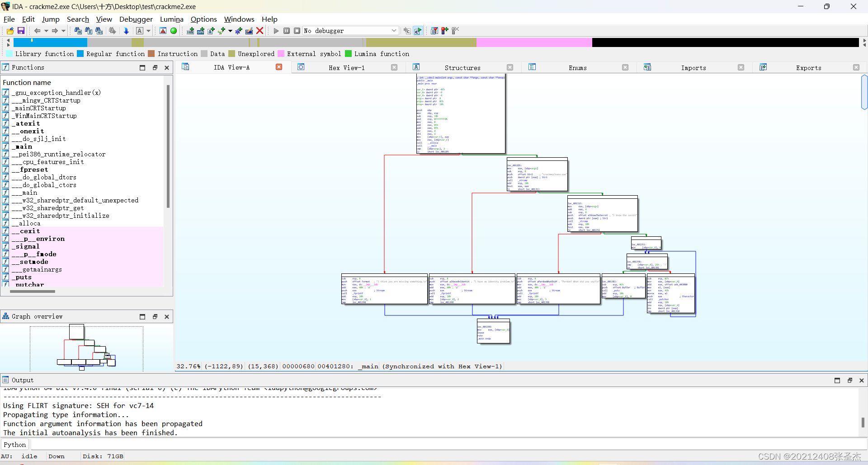
Task: Maximize the Output panel
Action: tap(837, 380)
